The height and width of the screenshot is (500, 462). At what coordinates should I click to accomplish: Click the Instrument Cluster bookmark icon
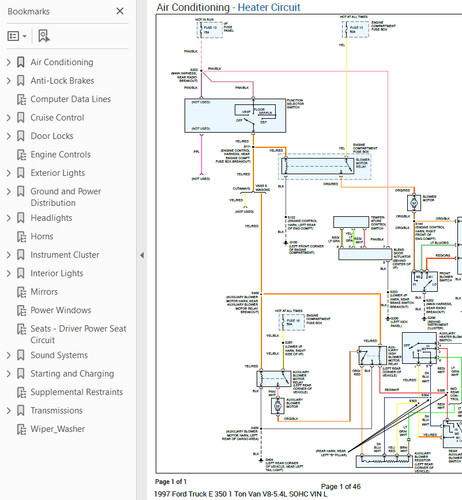pyautogui.click(x=21, y=255)
